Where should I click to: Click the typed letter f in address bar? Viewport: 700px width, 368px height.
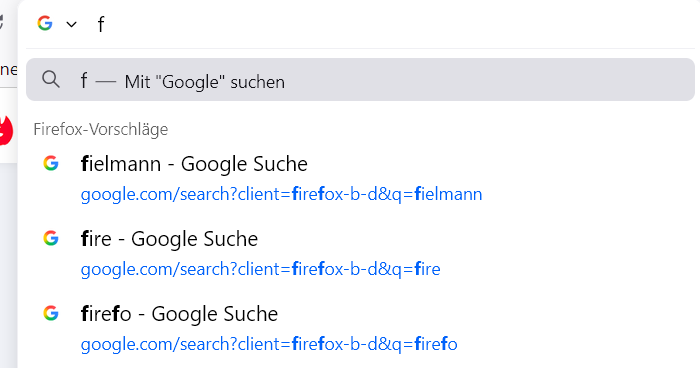tap(101, 24)
